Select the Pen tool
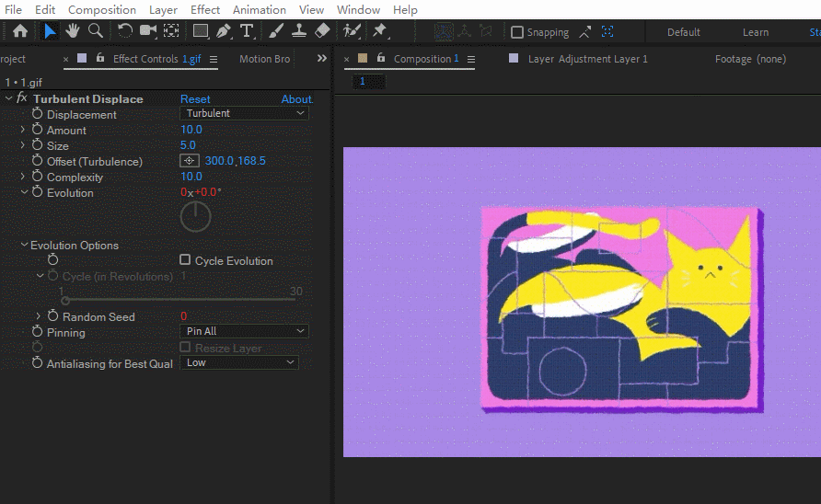The width and height of the screenshot is (821, 504). (224, 31)
